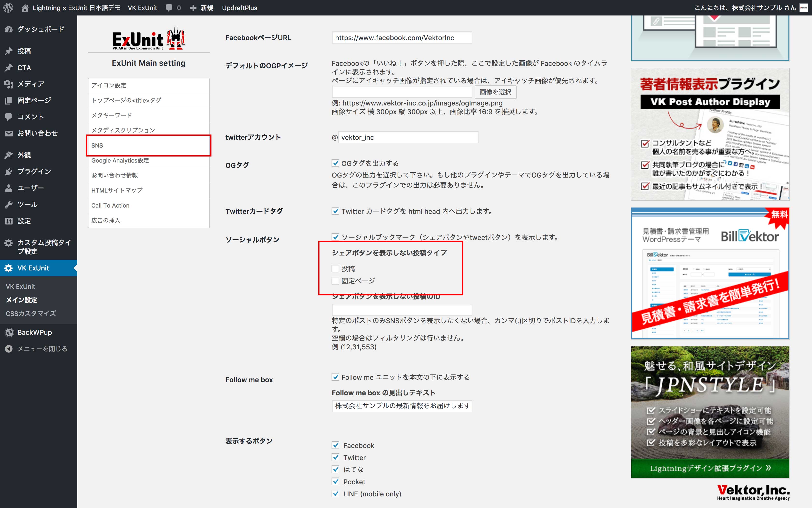
Task: Uncheck OGタグを出力する checkbox
Action: click(335, 163)
